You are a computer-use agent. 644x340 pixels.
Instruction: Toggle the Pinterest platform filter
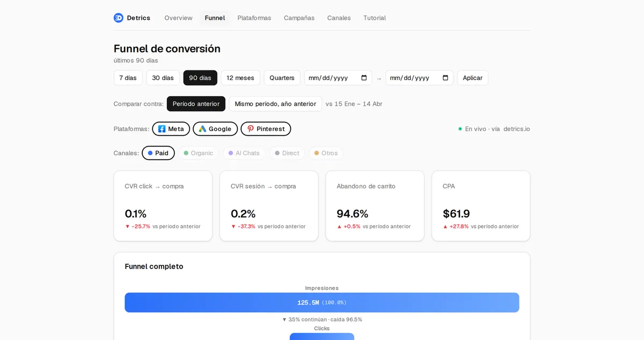(266, 129)
